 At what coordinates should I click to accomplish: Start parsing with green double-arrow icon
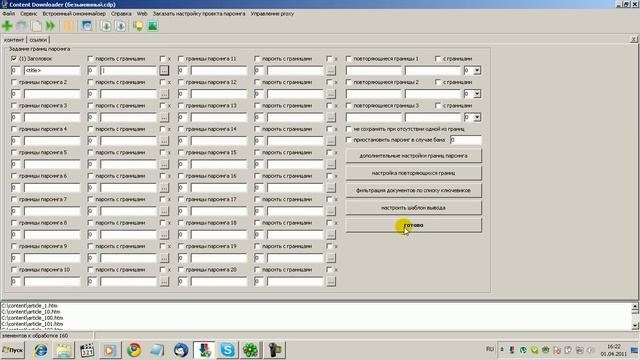click(50, 26)
